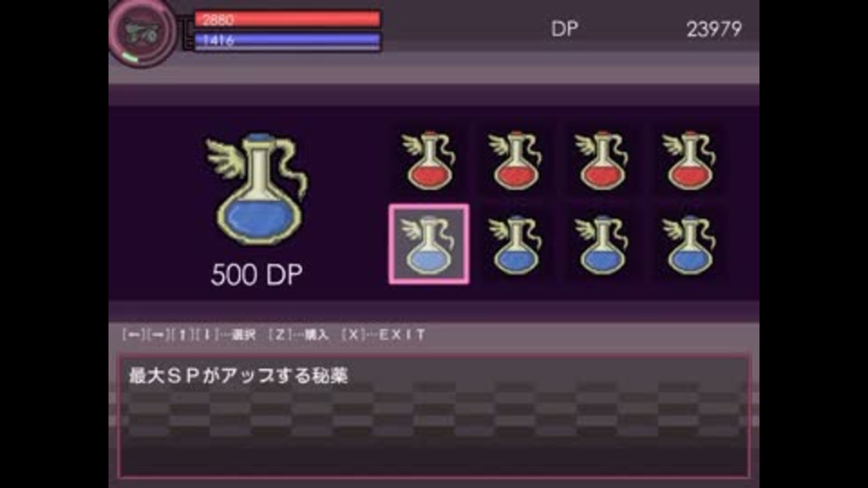Click the 最大SPがアップする秘薬 description text
The width and height of the screenshot is (868, 488).
click(239, 376)
